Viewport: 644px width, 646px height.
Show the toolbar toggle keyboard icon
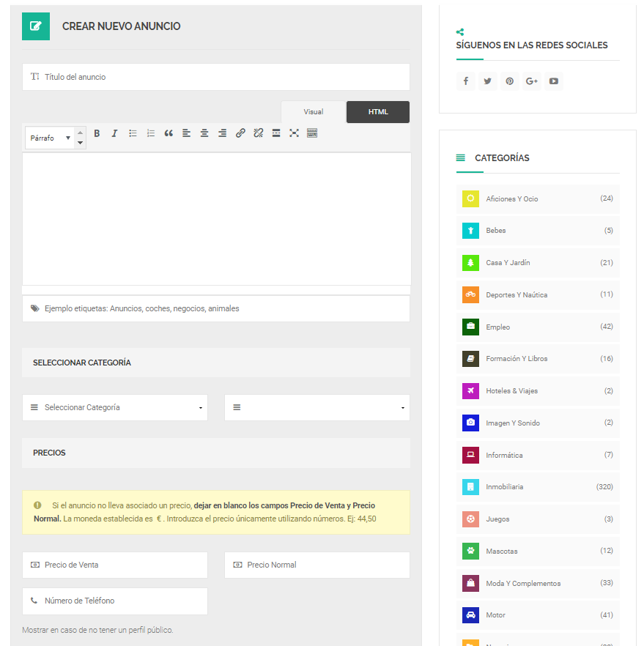click(312, 133)
